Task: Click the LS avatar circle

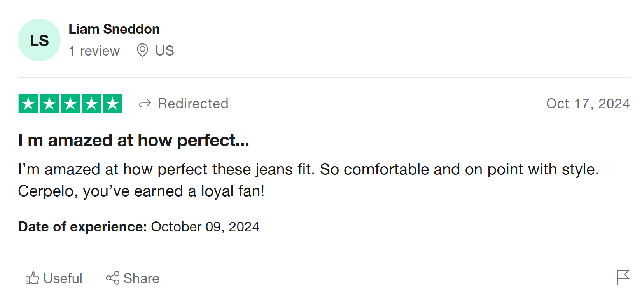Action: pos(39,40)
